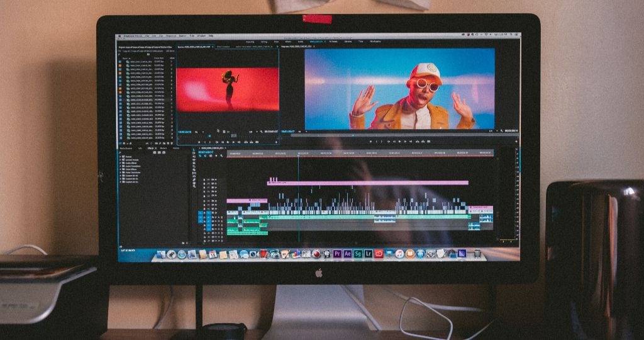
Task: Toggle Linked Selection in the timeline header
Action: (211, 156)
